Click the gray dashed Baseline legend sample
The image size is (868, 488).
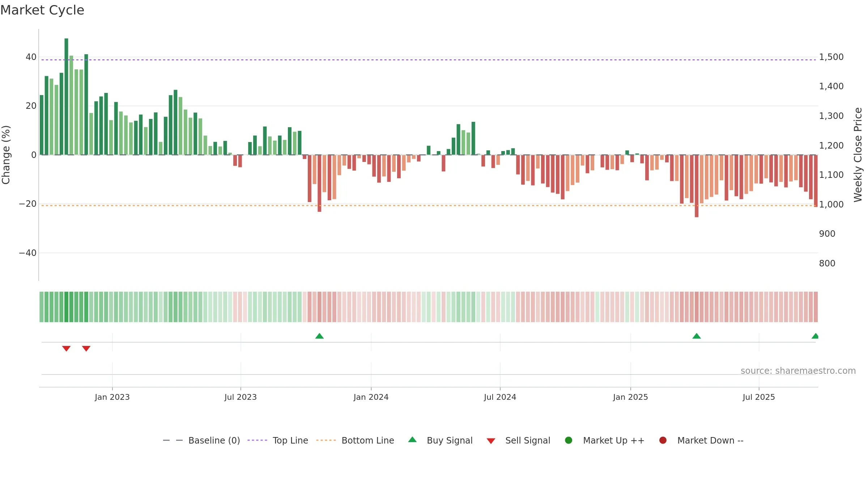173,440
